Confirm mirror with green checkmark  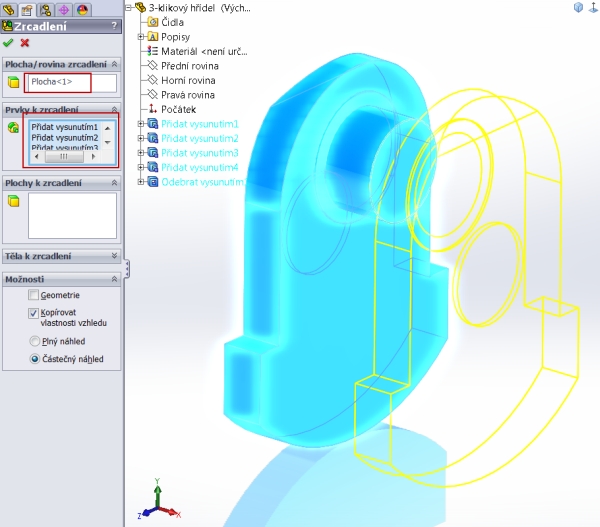tap(8, 43)
